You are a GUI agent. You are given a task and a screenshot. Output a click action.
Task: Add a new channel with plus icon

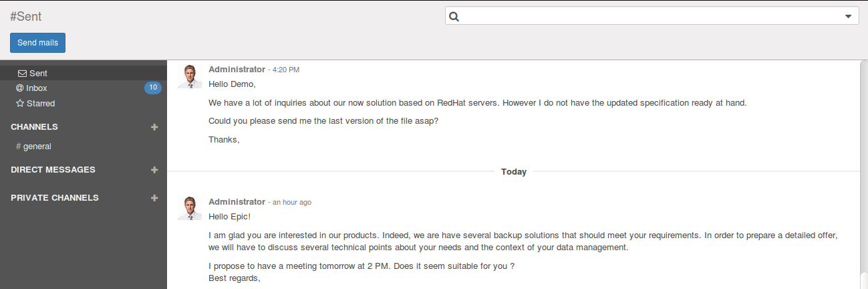tap(154, 127)
